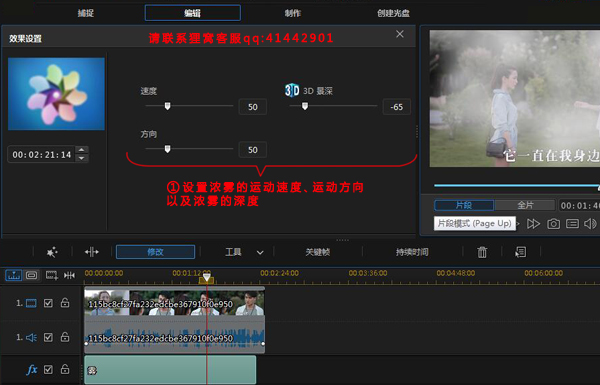The width and height of the screenshot is (600, 385).
Task: Switch to the timeline view icon
Action: point(14,275)
